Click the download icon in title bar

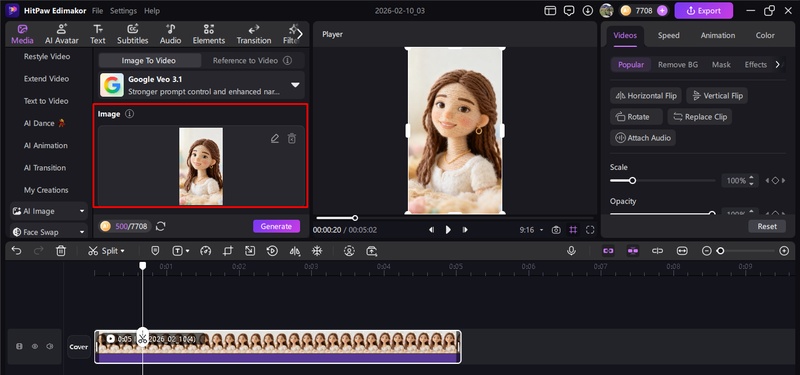click(x=588, y=10)
